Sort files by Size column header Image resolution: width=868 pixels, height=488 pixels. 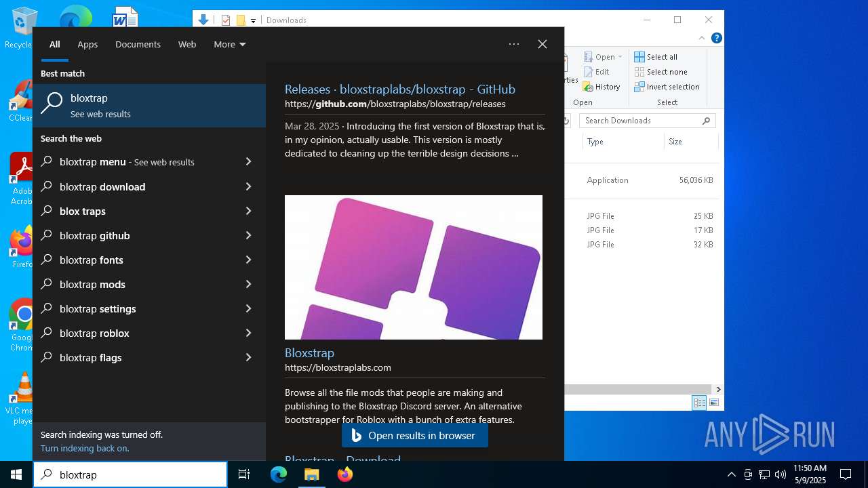pos(690,142)
